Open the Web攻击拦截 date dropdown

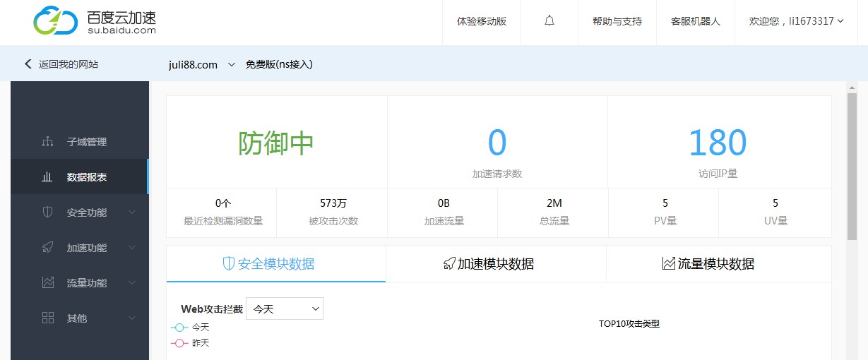coord(284,308)
